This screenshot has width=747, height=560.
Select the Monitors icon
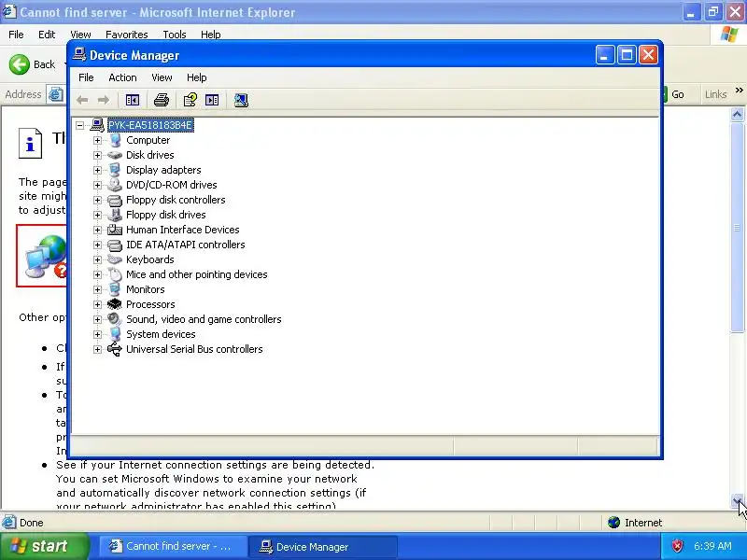coord(115,289)
